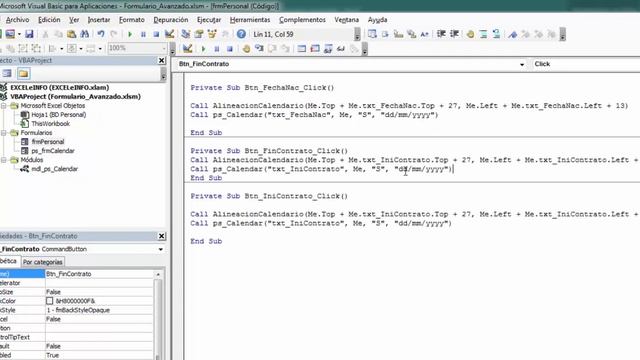Collapse the Formularios folder

4,133
